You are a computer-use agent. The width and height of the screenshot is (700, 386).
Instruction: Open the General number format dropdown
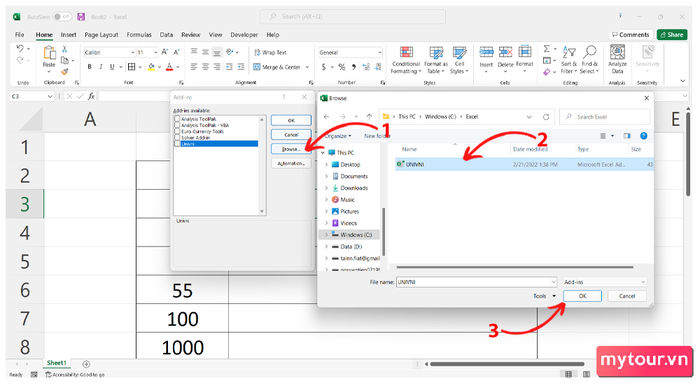point(380,53)
